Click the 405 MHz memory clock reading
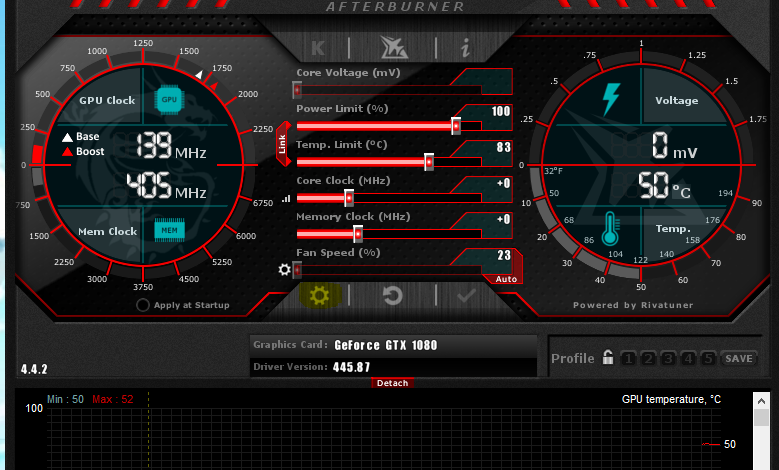The width and height of the screenshot is (779, 470). 166,186
